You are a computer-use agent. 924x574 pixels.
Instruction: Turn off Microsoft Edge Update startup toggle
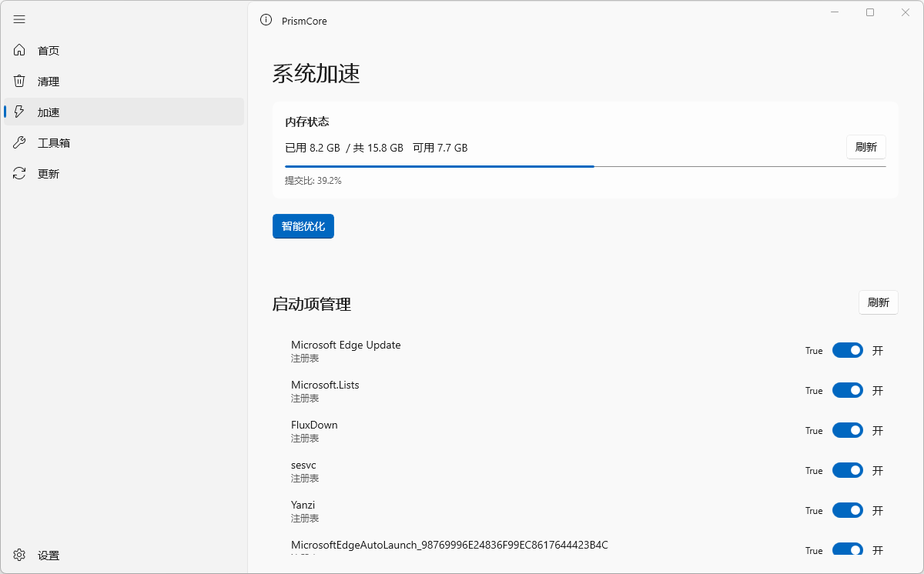coord(848,350)
